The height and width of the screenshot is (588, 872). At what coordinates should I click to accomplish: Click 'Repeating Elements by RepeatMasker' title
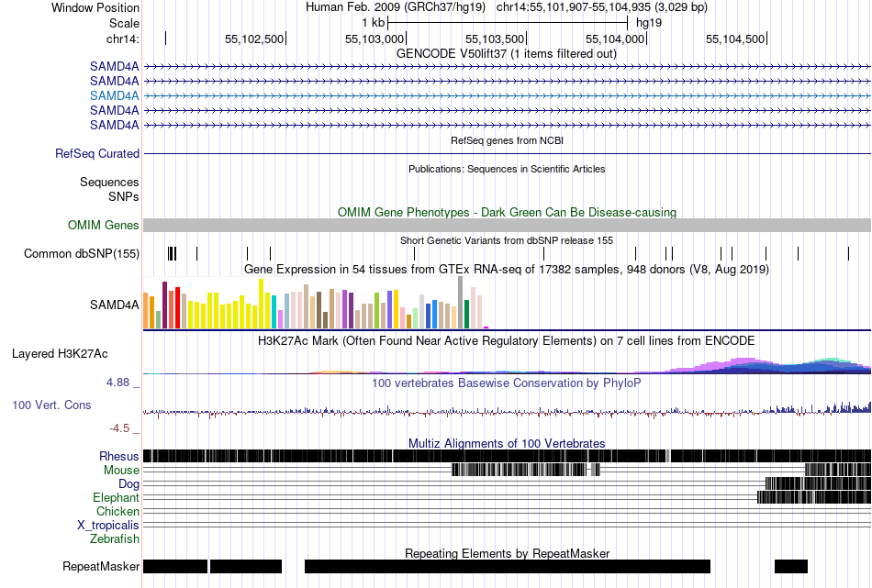click(x=507, y=553)
